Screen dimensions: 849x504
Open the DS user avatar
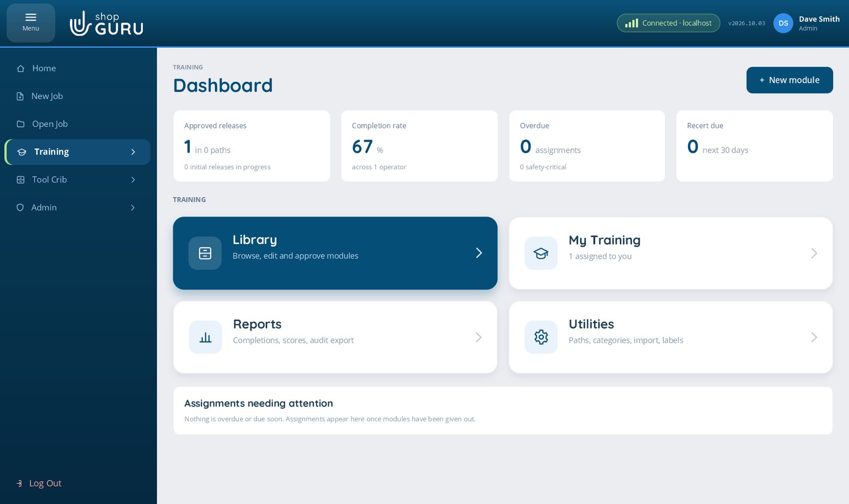[783, 23]
